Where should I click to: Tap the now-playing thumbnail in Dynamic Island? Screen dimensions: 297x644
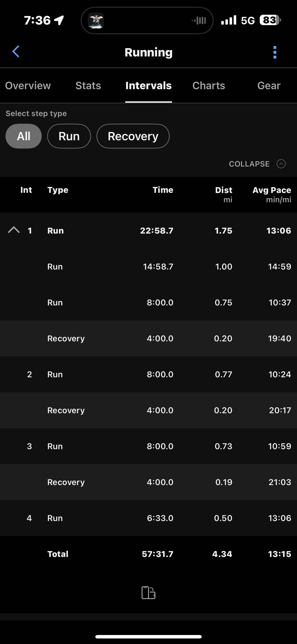96,20
